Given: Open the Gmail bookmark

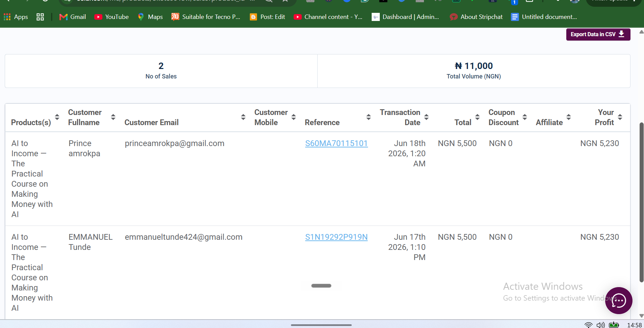Looking at the screenshot, I should coord(72,17).
